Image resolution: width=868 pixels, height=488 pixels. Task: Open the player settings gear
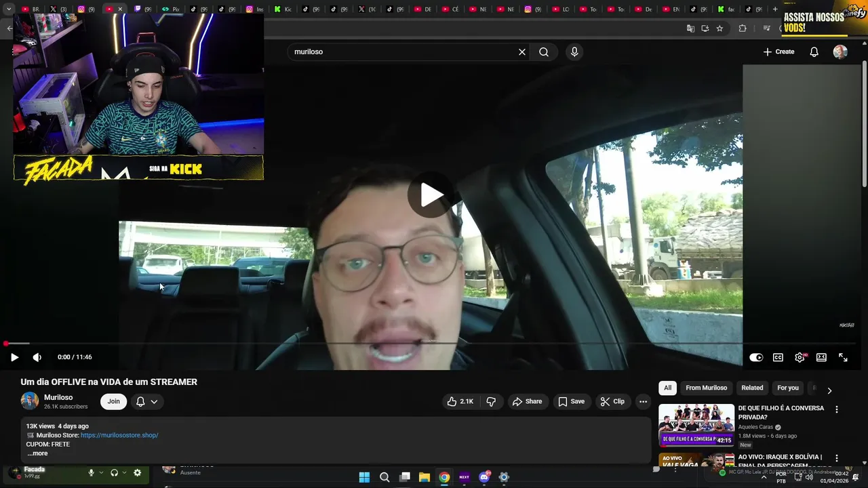[x=800, y=357]
